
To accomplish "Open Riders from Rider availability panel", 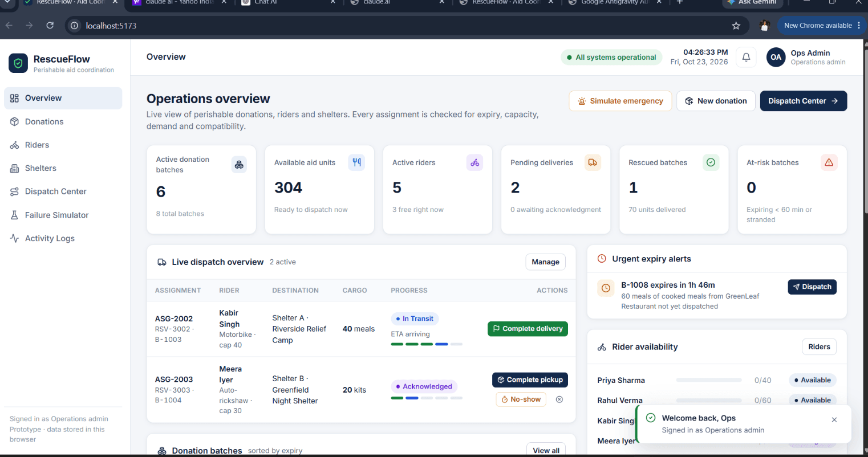I will [819, 347].
